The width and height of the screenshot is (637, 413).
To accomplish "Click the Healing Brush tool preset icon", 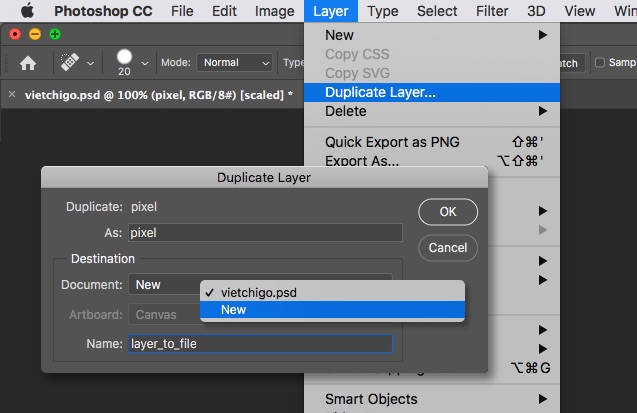I will [x=71, y=62].
